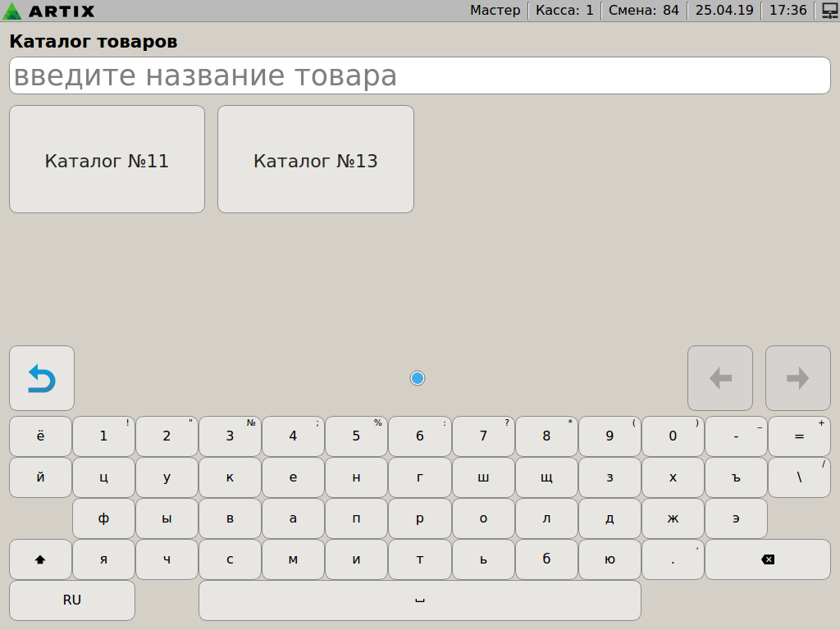Open Каталог №13

[x=316, y=160]
